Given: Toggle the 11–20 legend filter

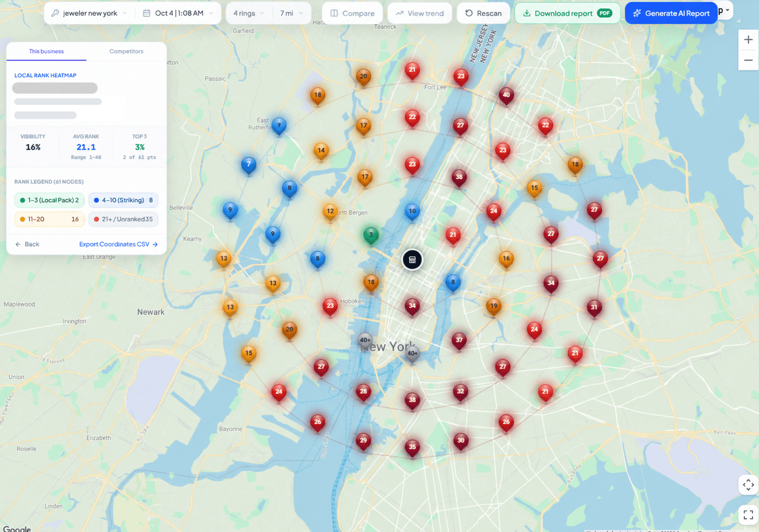Looking at the screenshot, I should coord(49,219).
